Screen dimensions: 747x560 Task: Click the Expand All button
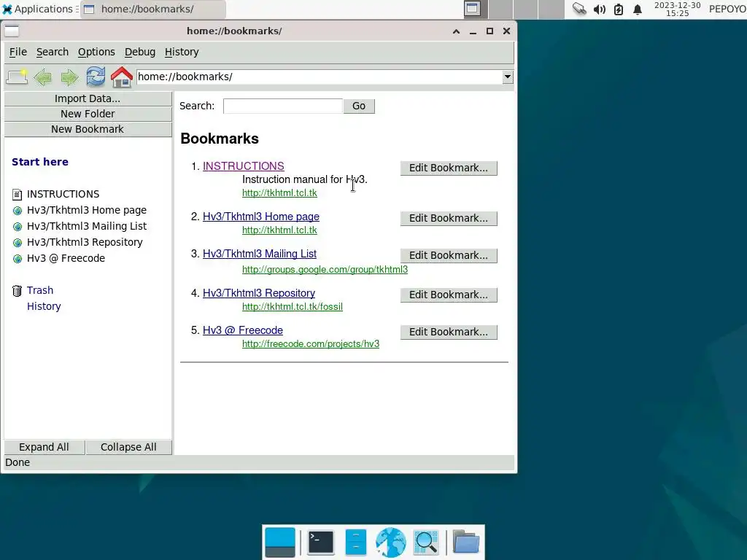[x=44, y=447]
